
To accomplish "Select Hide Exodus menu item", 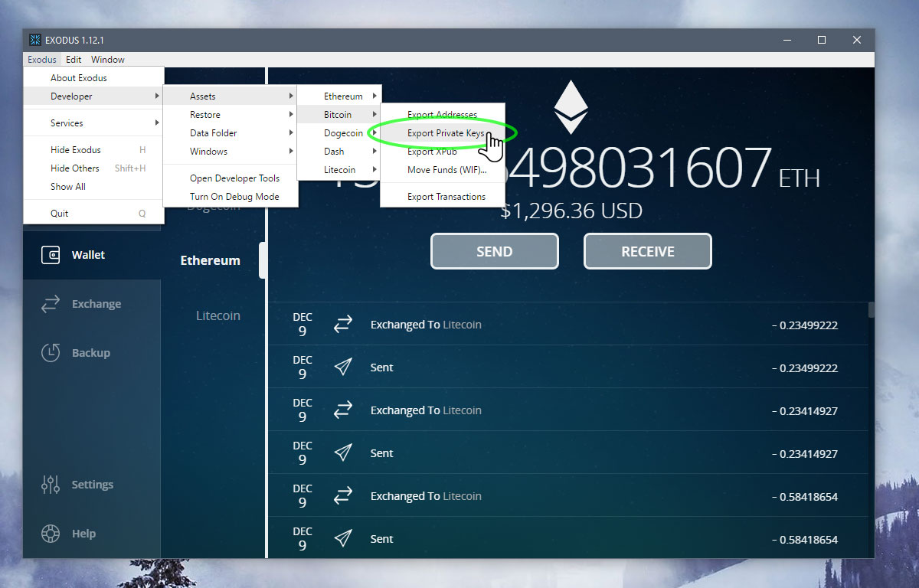I will 93,150.
